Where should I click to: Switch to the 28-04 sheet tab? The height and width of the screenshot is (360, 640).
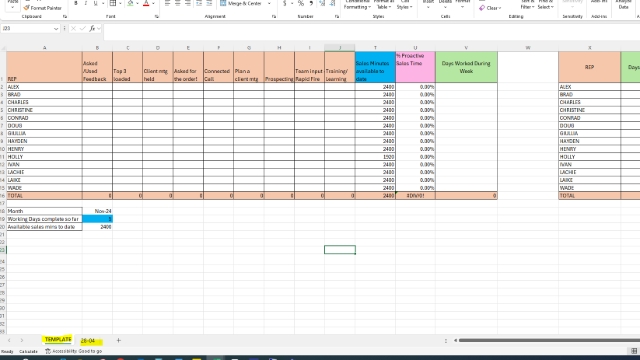point(88,340)
